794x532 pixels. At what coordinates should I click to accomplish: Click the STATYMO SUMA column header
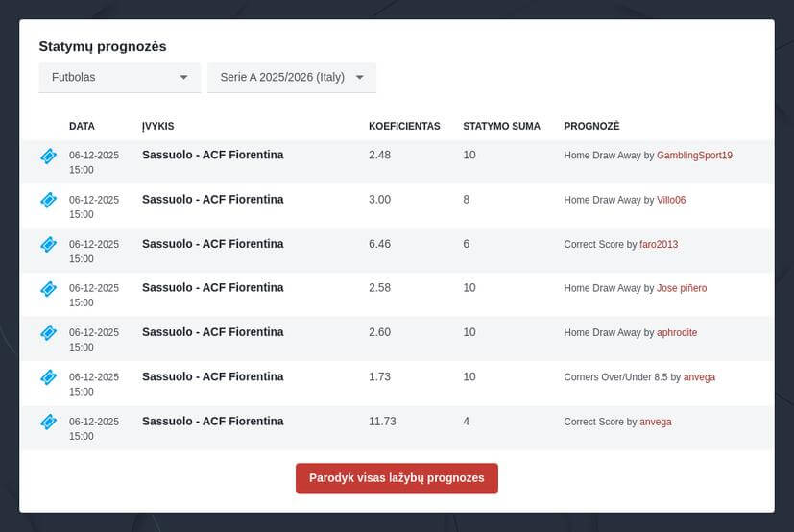[501, 126]
